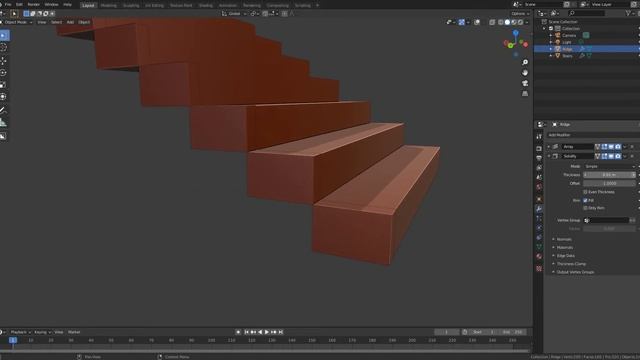The width and height of the screenshot is (640, 360).
Task: Open the Object Mode dropdown
Action: point(16,22)
